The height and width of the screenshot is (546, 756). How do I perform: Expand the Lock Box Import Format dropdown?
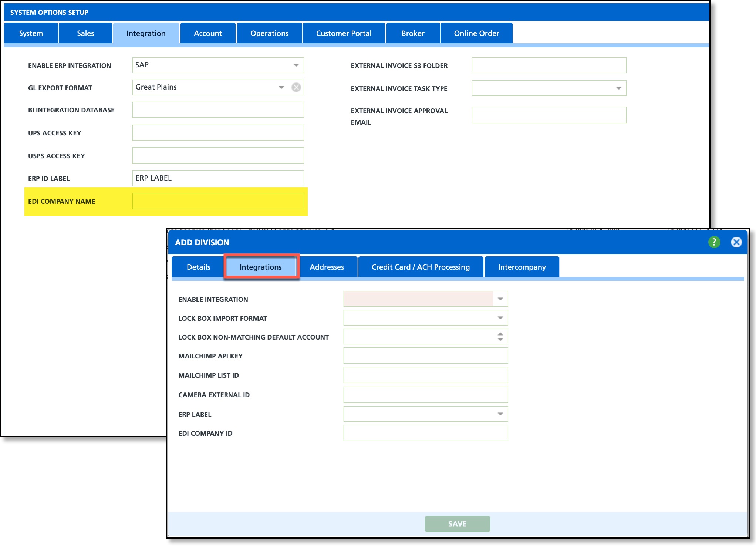click(x=500, y=318)
